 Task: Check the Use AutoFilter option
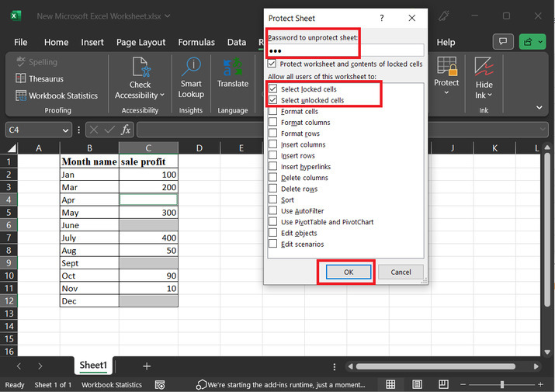point(272,211)
